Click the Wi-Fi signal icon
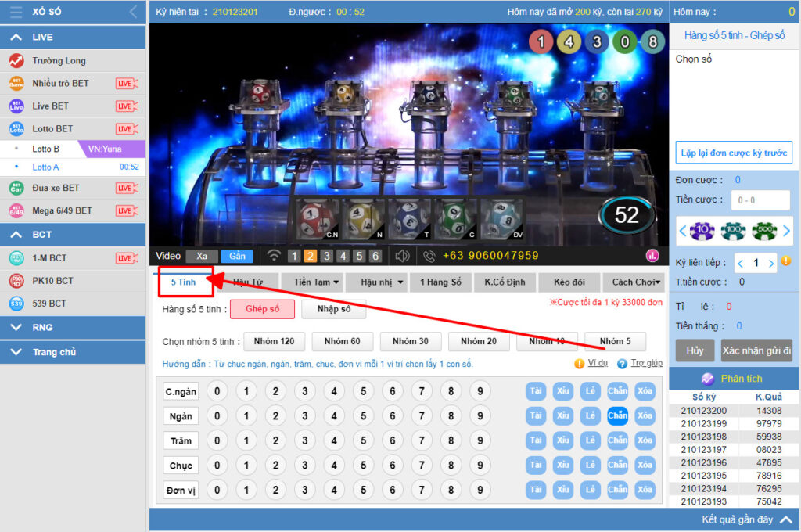 point(274,256)
